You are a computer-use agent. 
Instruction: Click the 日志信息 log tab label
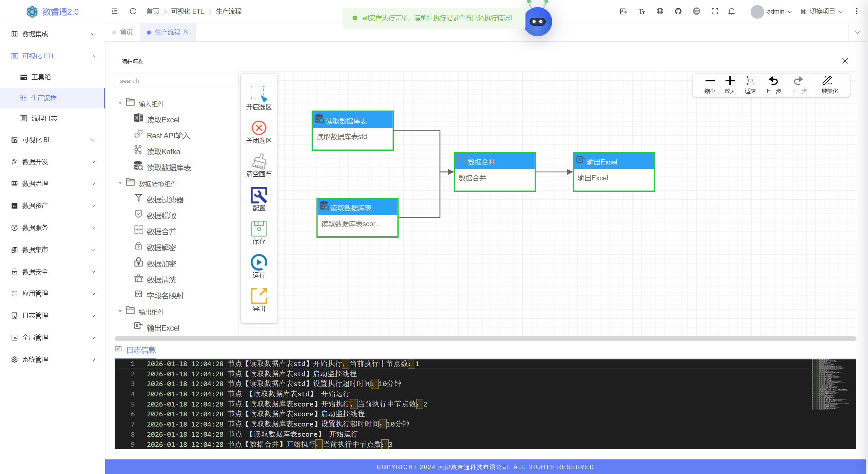click(x=140, y=350)
